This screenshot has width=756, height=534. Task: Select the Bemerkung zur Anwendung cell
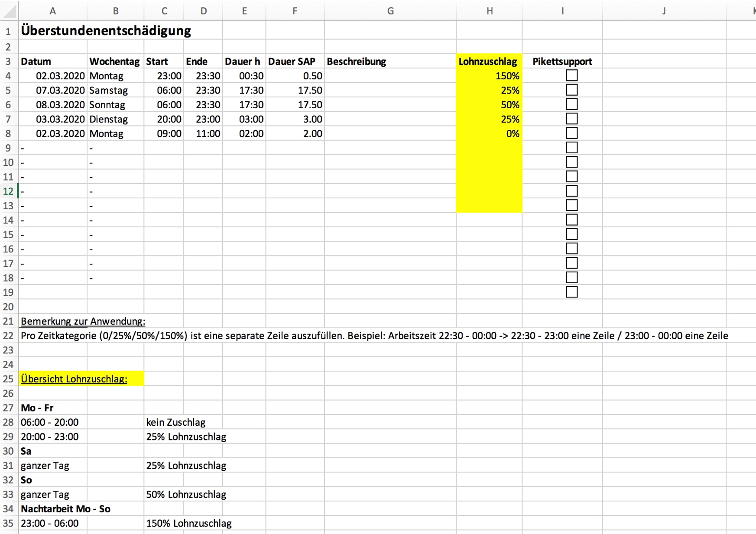click(83, 321)
